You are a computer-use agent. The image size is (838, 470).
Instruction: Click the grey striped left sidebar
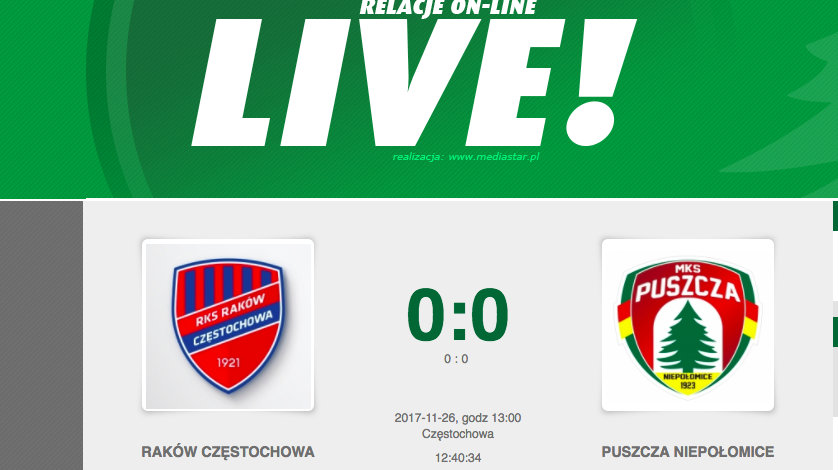click(41, 335)
